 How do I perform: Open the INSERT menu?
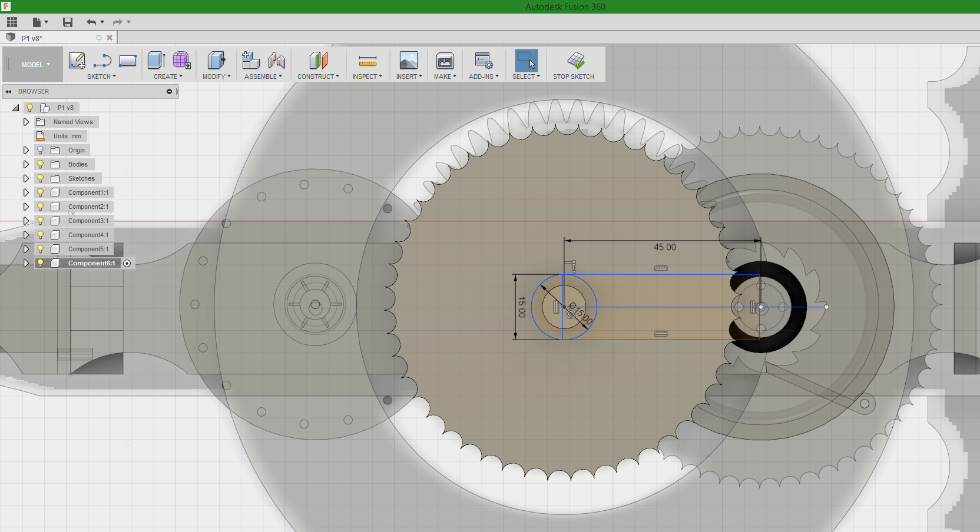(x=409, y=77)
